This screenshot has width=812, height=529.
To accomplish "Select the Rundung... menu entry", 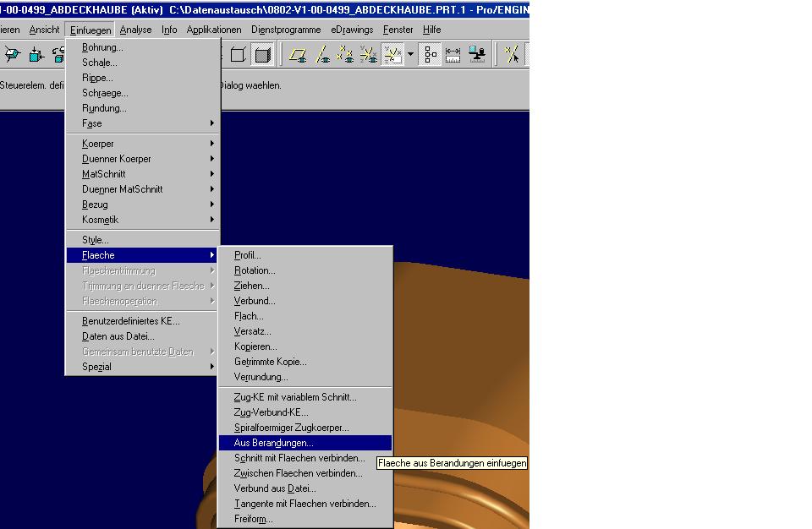I will coord(143,108).
